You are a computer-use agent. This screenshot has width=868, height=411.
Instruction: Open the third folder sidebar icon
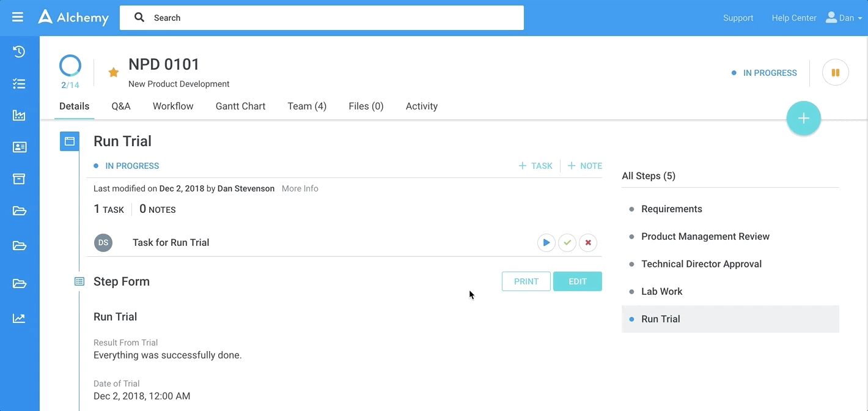click(x=19, y=283)
